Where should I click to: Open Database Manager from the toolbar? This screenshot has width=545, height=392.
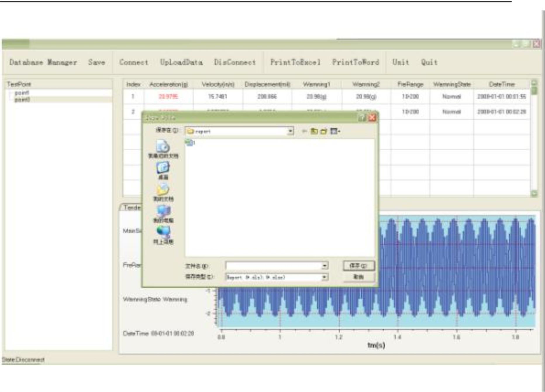click(43, 62)
